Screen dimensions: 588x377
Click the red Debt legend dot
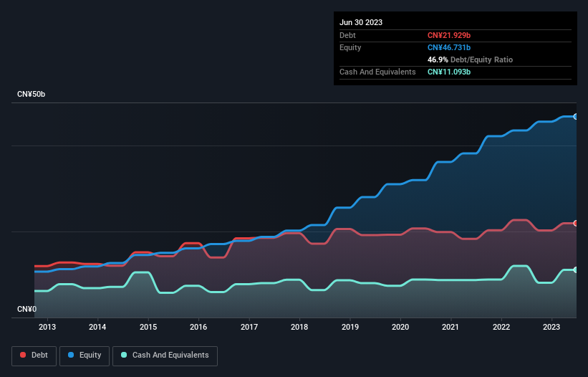[x=23, y=355]
